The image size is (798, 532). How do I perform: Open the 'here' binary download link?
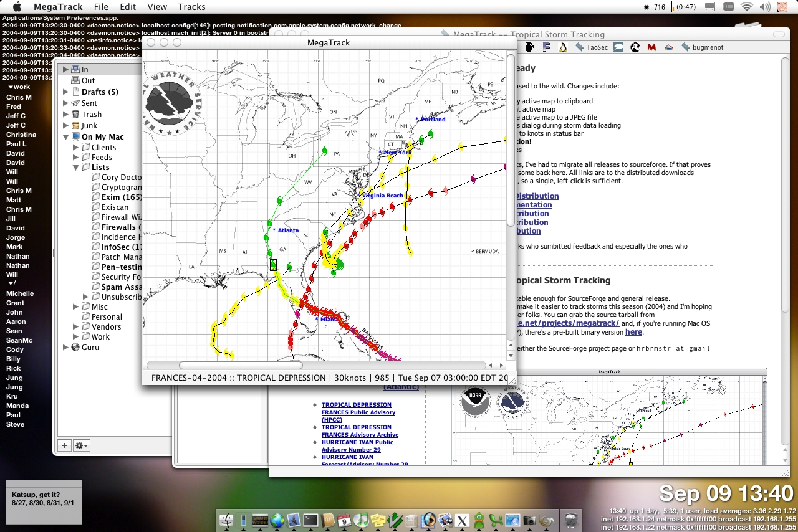coord(633,332)
